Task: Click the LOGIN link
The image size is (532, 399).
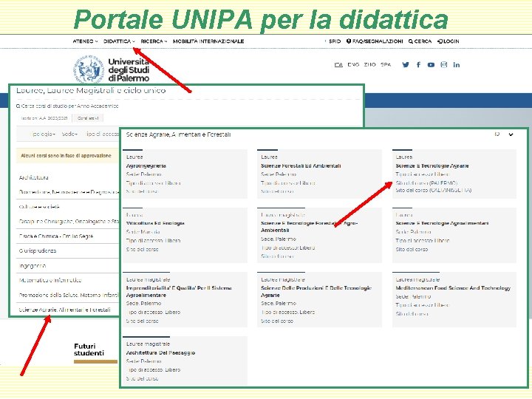Action: [449, 41]
